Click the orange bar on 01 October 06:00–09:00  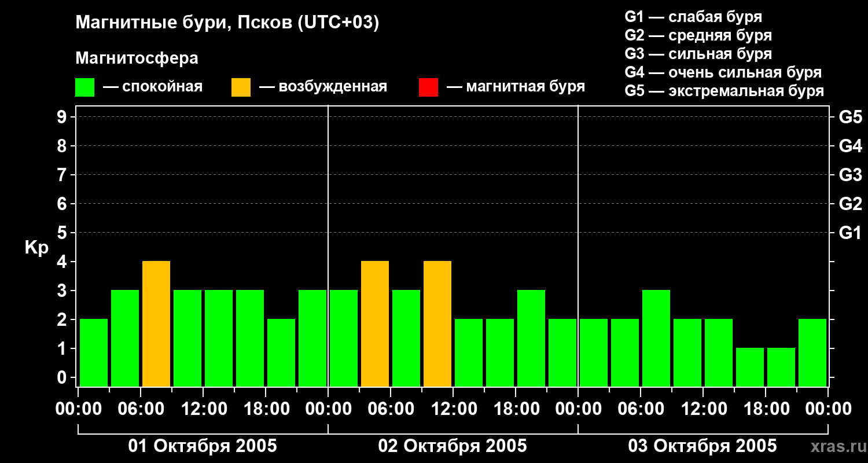[156, 324]
